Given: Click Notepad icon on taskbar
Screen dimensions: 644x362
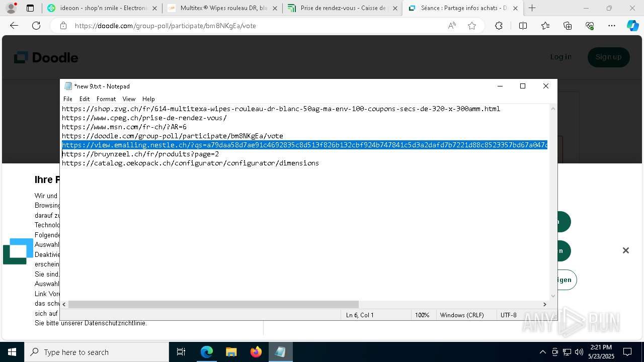Looking at the screenshot, I should (280, 352).
